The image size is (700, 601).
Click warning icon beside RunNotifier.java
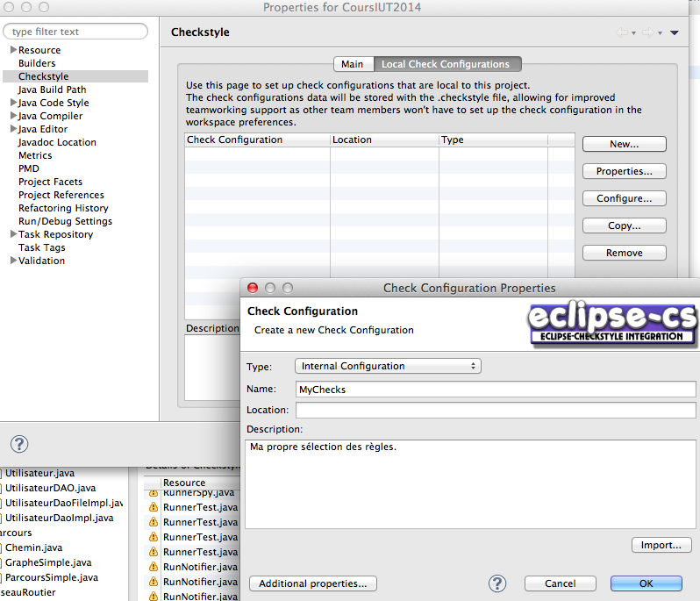coord(154,567)
